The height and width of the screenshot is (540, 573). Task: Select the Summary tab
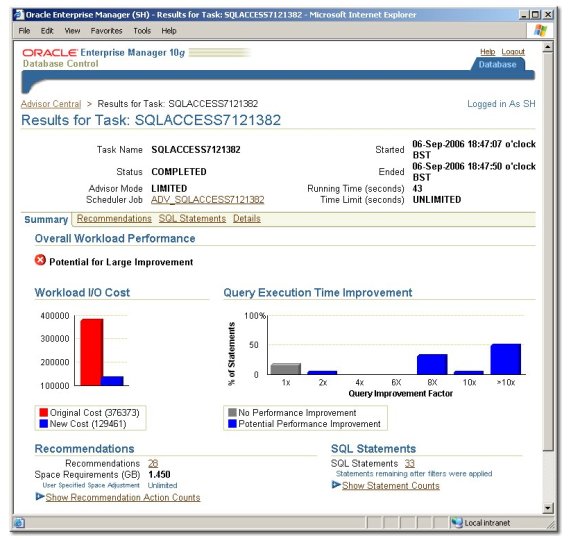[46, 220]
